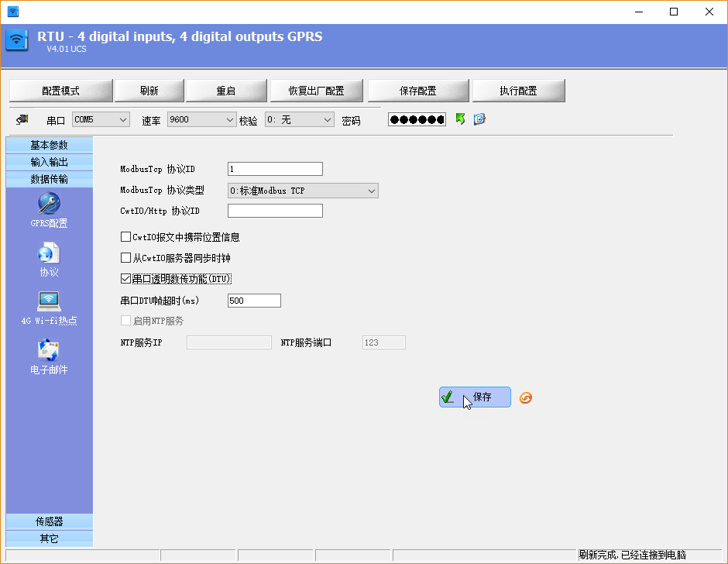Click the 串口DTU帧超时 input field

(x=254, y=301)
